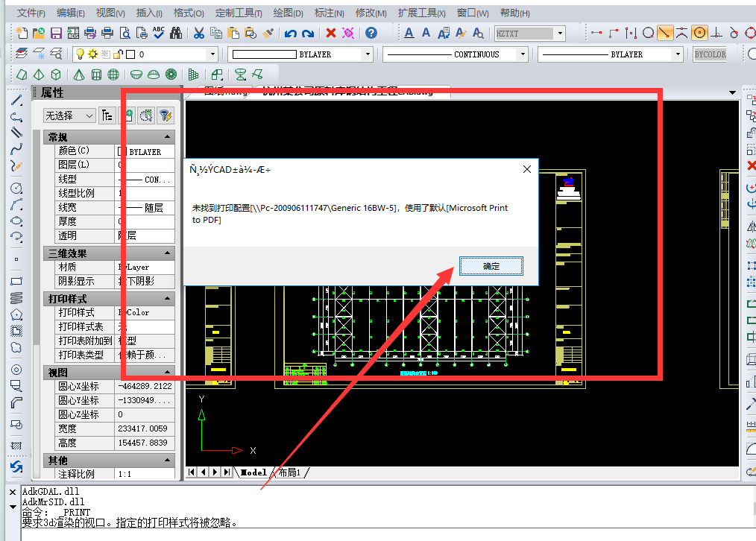Go to the last layout tab arrow
The height and width of the screenshot is (541, 756).
click(227, 472)
